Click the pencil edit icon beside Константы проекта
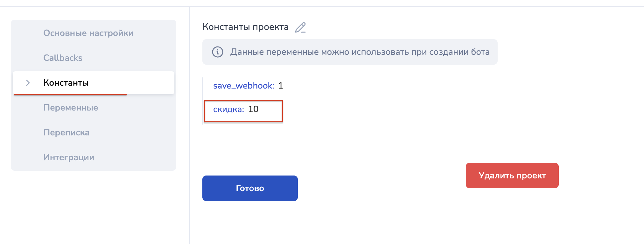The image size is (644, 244). pos(300,27)
